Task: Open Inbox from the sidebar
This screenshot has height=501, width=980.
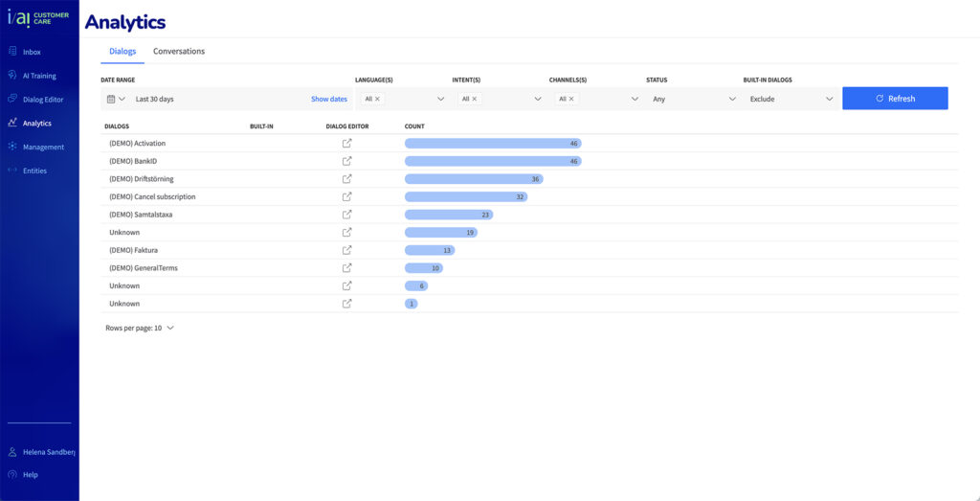Action: 32,52
